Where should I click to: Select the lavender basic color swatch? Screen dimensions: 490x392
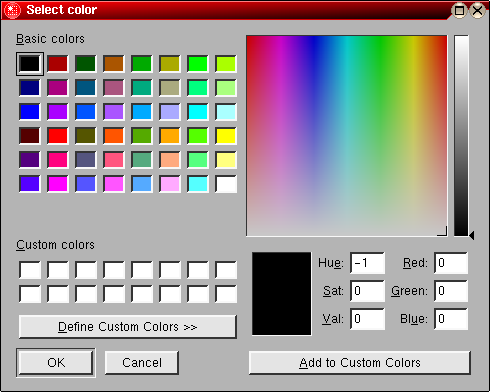coord(170,111)
